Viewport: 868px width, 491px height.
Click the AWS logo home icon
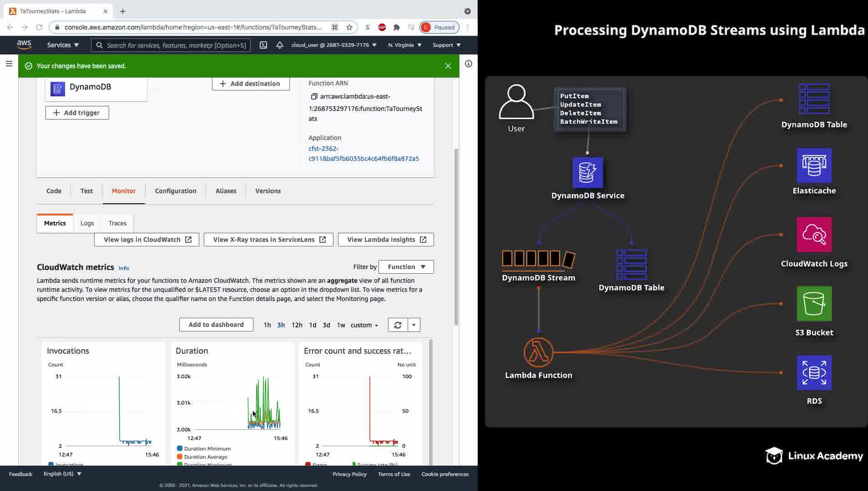coord(24,45)
